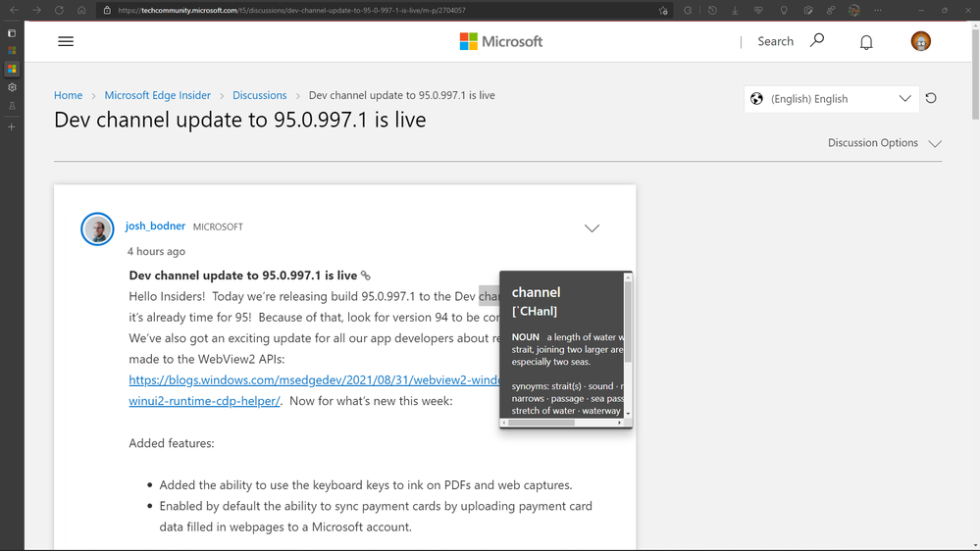Click the highlighted word in the post
The image size is (980, 551).
click(490, 296)
